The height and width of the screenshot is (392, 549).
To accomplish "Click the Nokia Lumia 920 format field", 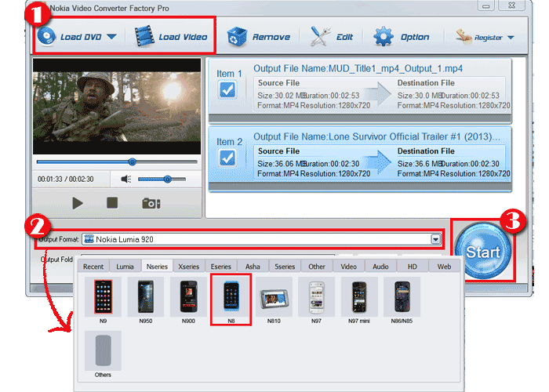I will tap(261, 239).
